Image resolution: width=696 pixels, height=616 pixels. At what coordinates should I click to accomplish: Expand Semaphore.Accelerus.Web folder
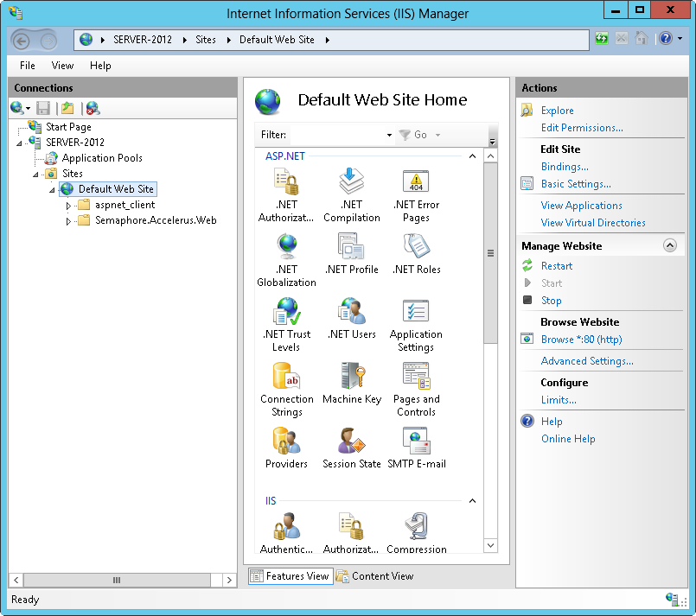click(x=68, y=221)
